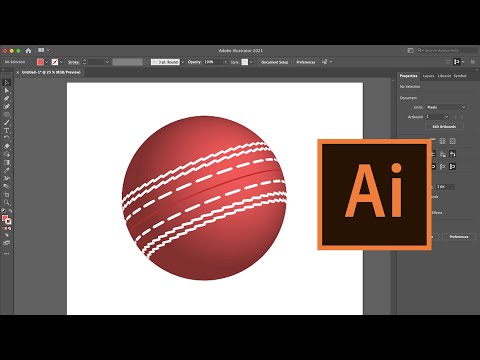Open the Fill color dropdown in control bar

pos(46,62)
